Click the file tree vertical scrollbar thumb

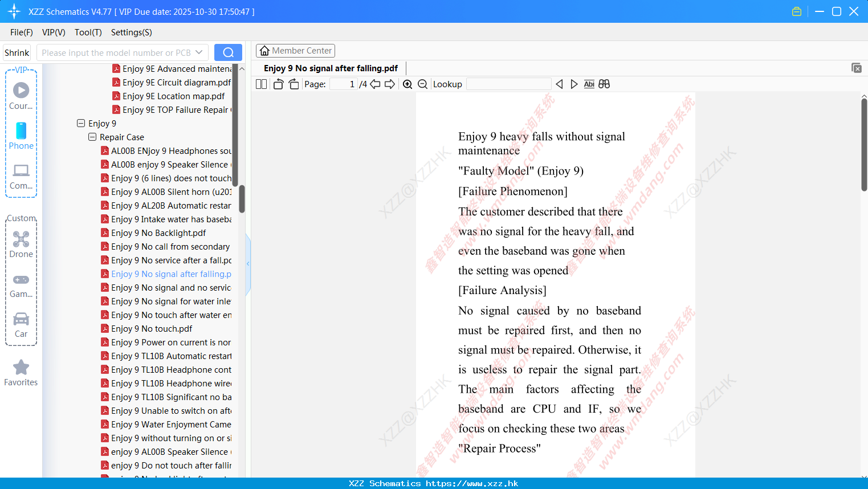[242, 198]
